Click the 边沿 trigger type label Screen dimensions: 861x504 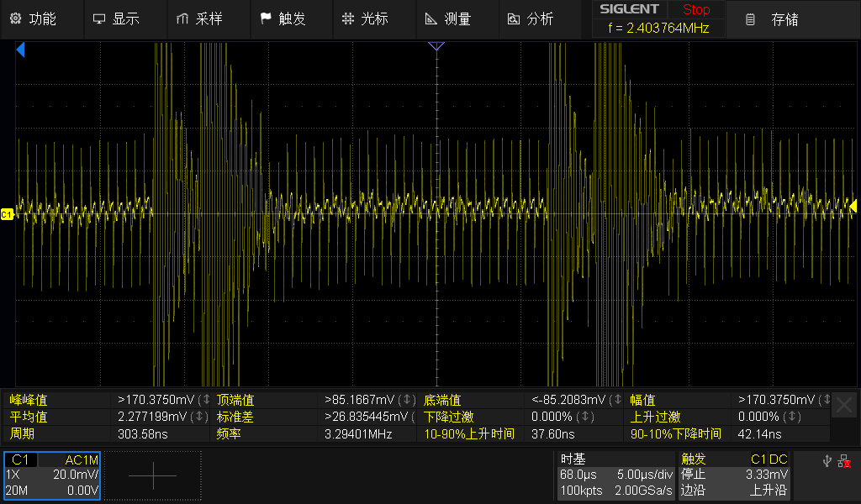coord(693,491)
